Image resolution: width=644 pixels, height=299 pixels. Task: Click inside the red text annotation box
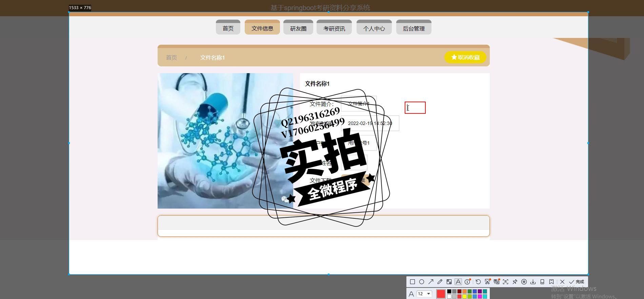[x=415, y=108]
